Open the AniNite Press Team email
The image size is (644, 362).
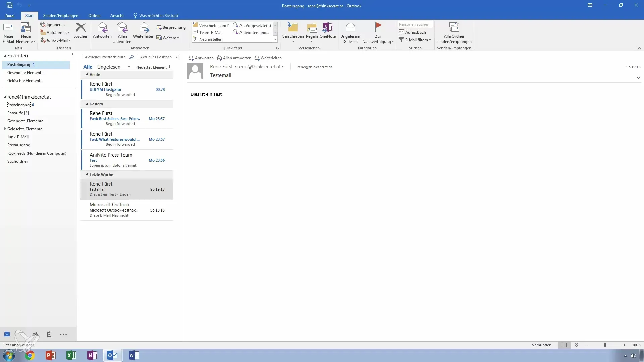tap(127, 160)
